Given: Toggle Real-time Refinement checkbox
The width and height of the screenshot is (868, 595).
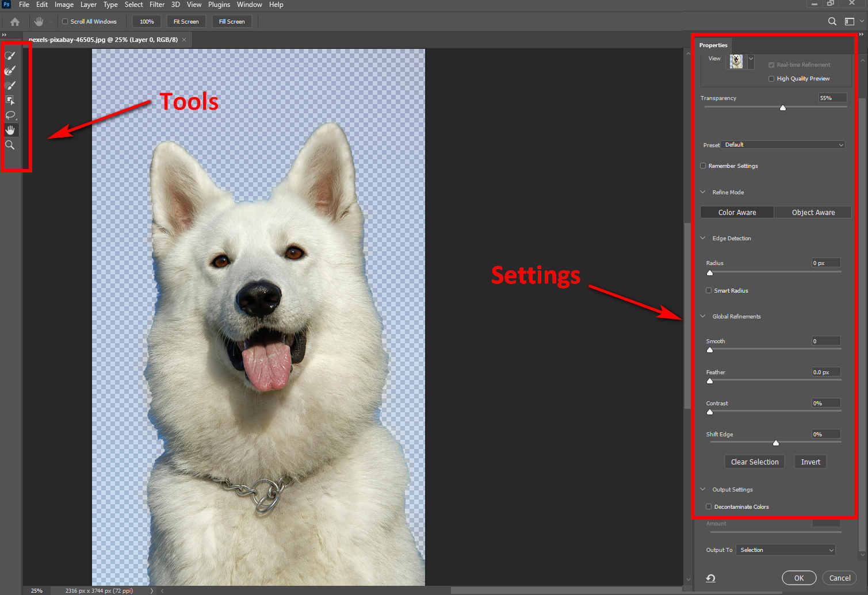Looking at the screenshot, I should coord(771,65).
